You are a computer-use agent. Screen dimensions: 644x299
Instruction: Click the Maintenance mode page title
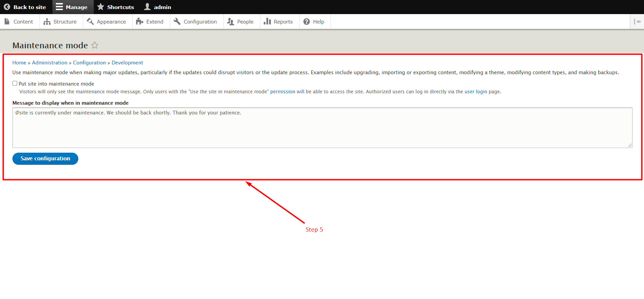50,45
